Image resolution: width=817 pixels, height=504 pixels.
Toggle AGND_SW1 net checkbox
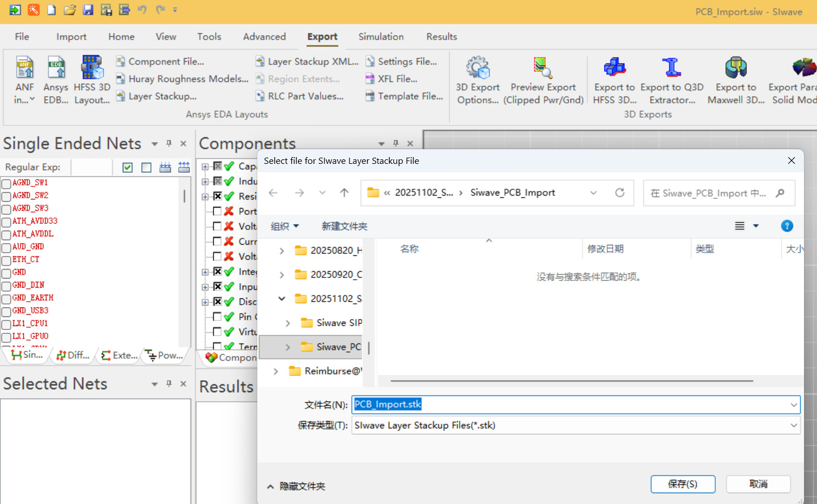[6, 184]
